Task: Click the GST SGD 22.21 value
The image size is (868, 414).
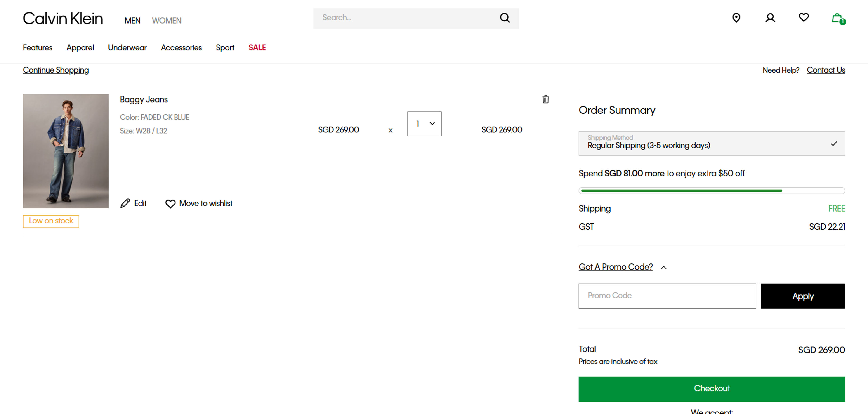Action: (827, 227)
